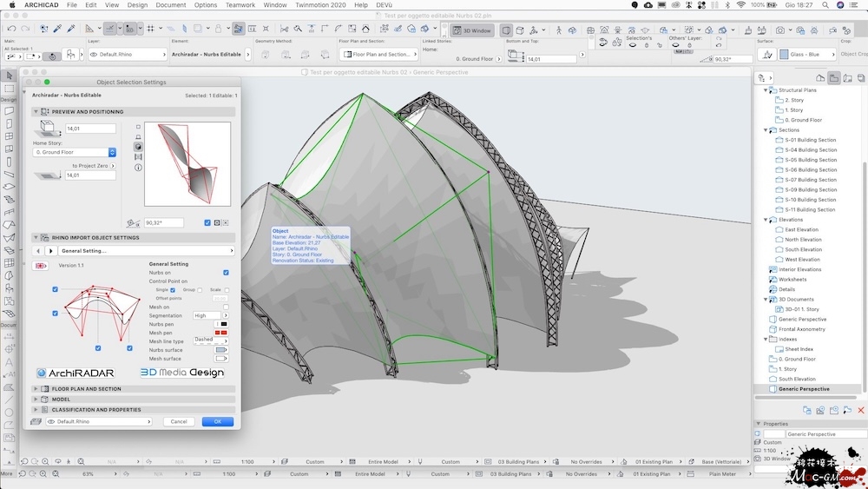The image size is (868, 489).
Task: Open the Document menu
Action: tap(170, 5)
